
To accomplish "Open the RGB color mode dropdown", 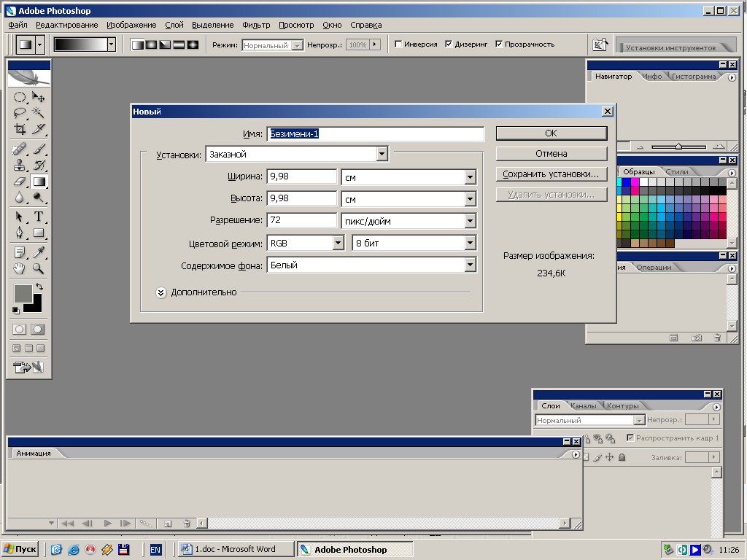I will [x=338, y=243].
